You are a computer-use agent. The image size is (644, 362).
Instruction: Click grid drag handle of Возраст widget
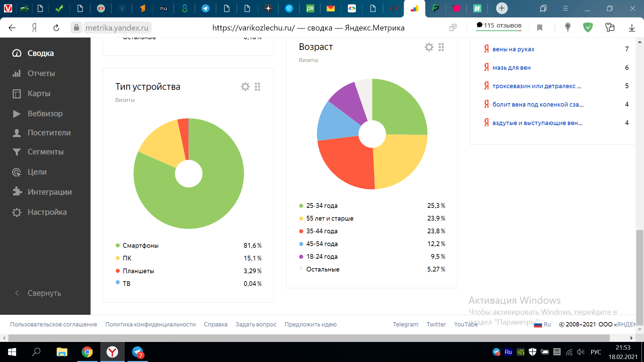(x=441, y=47)
